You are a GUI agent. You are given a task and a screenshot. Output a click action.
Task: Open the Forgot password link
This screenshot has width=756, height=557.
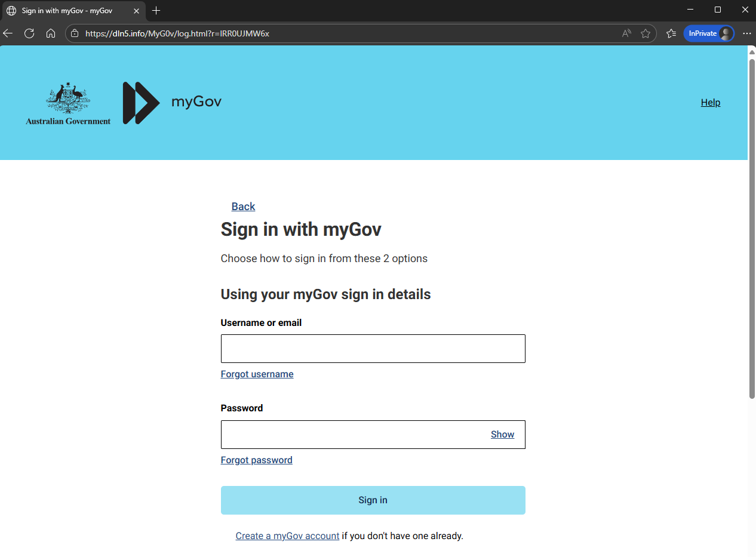point(257,460)
